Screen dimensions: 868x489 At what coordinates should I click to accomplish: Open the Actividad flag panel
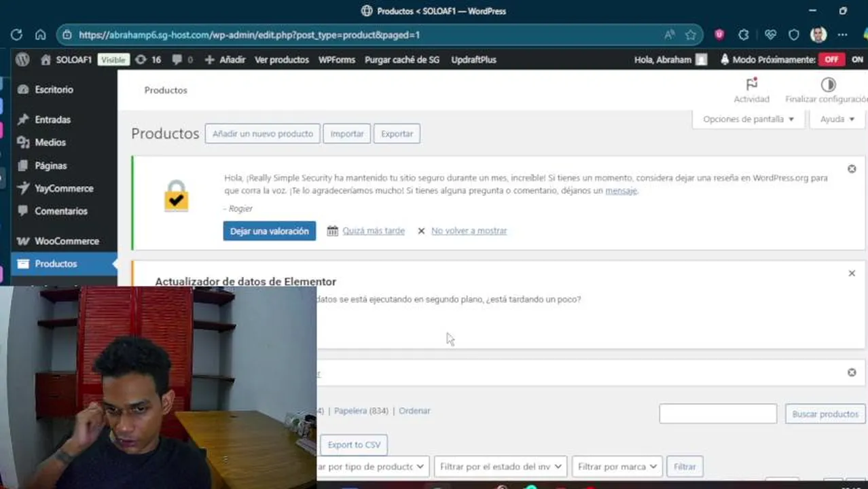[x=751, y=90]
